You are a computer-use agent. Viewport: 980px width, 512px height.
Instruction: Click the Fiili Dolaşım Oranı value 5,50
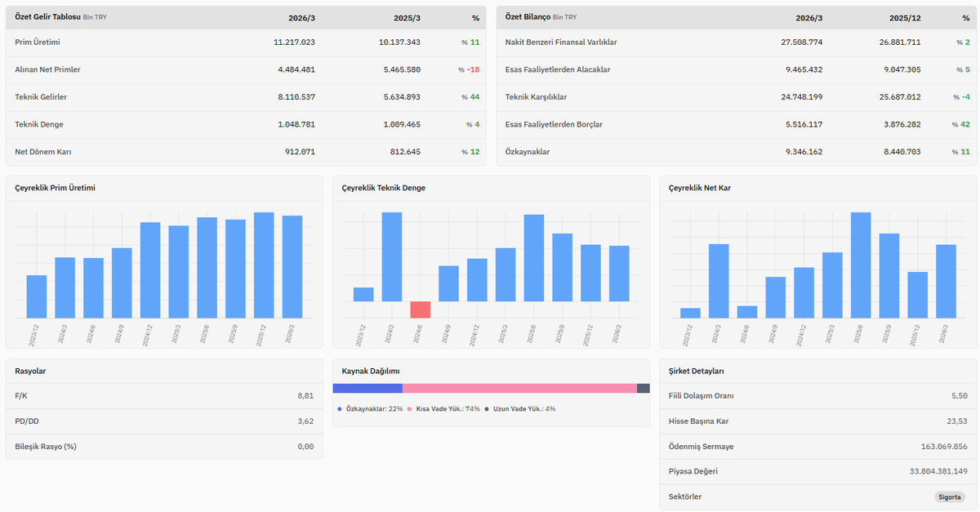[x=960, y=396]
